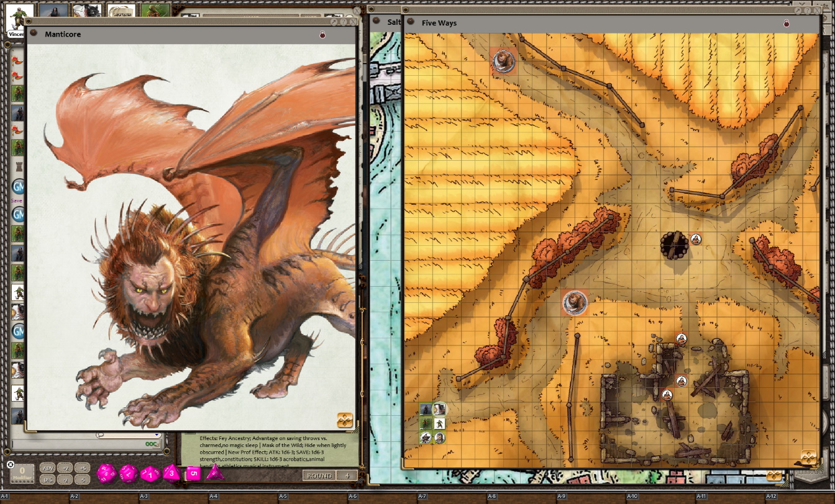
Task: Select the manticore token at map's top left
Action: tap(503, 60)
